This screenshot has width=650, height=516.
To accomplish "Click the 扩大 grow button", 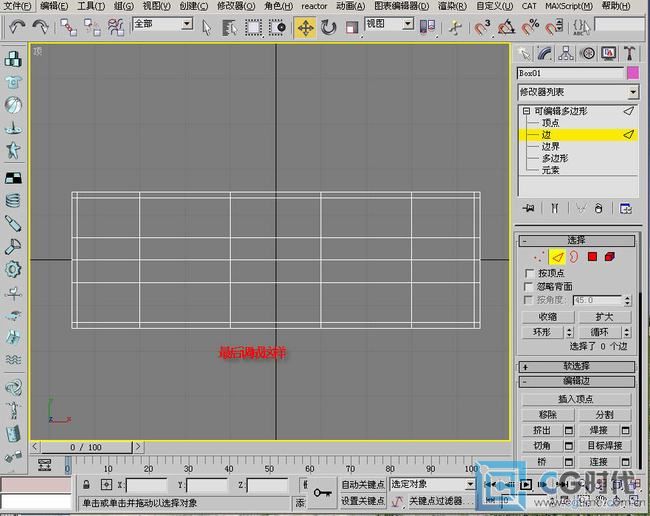I will point(604,317).
